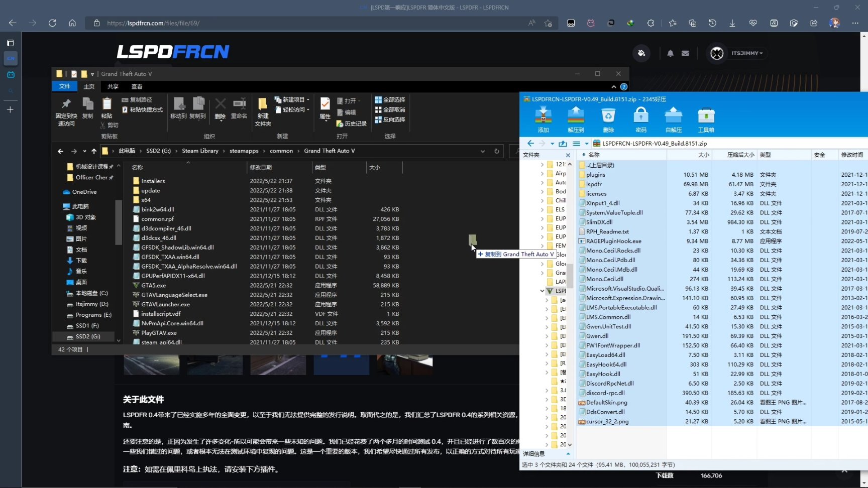Click the 密码 (Password) lock icon
This screenshot has height=488, width=868.
[641, 115]
